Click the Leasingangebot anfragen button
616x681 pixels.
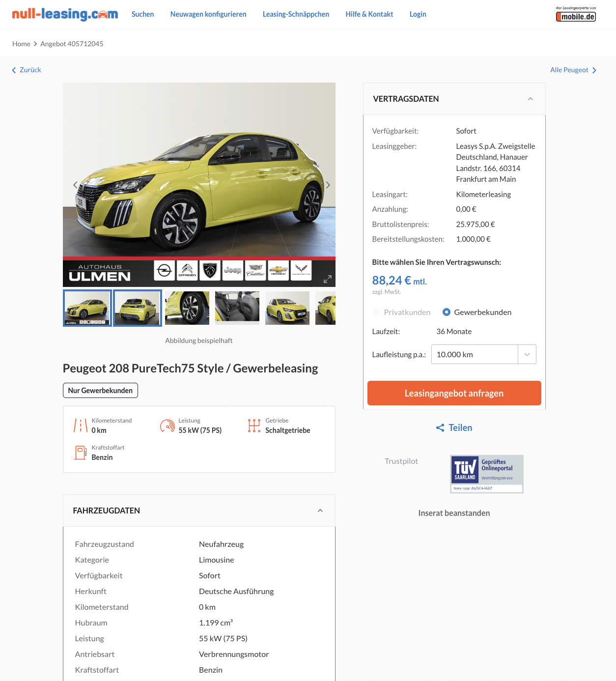(454, 393)
